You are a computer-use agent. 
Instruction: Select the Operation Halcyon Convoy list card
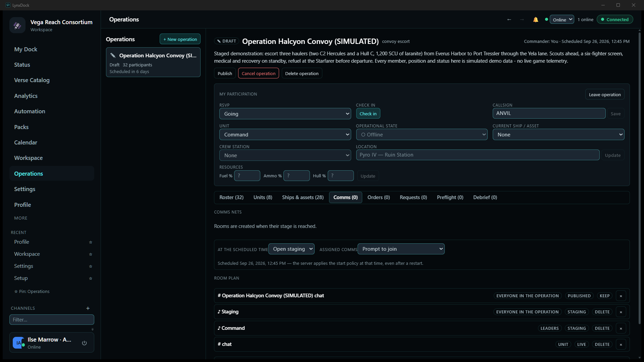pyautogui.click(x=153, y=63)
